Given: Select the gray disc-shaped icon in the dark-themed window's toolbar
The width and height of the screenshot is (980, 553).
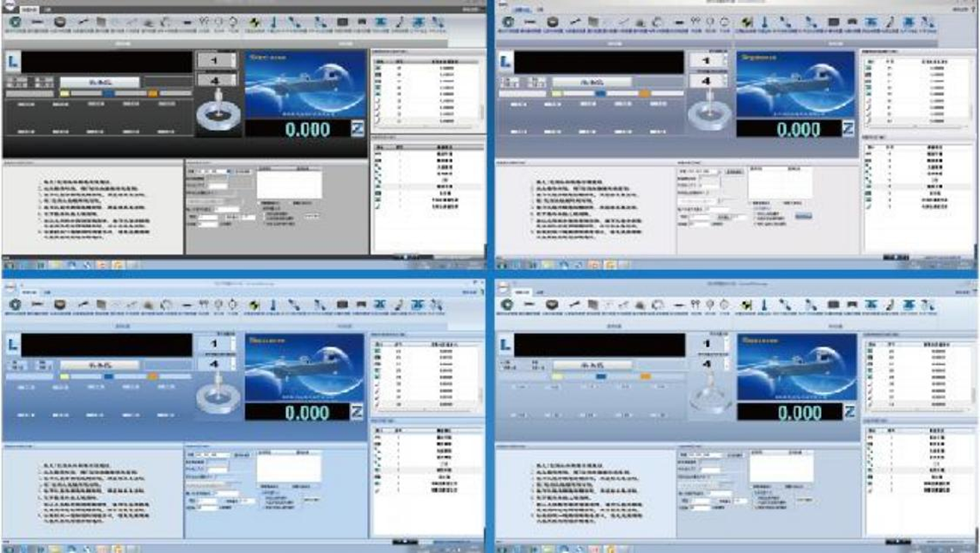Looking at the screenshot, I should (x=60, y=22).
